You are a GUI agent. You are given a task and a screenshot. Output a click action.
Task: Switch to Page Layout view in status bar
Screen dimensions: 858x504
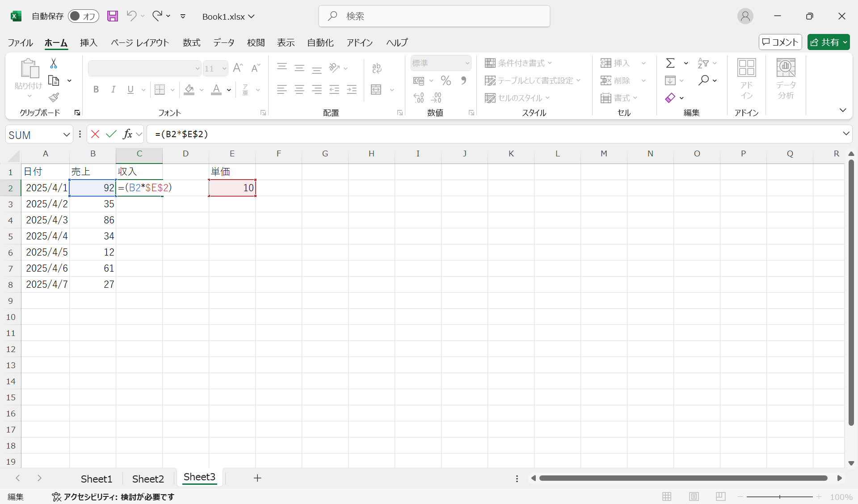point(694,496)
